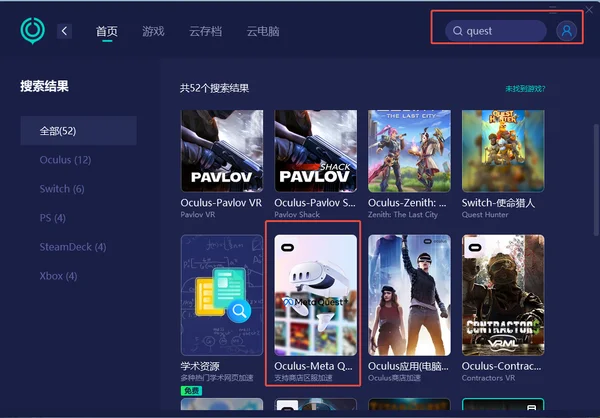
Task: Open the 学术资源 card image
Action: (x=222, y=295)
